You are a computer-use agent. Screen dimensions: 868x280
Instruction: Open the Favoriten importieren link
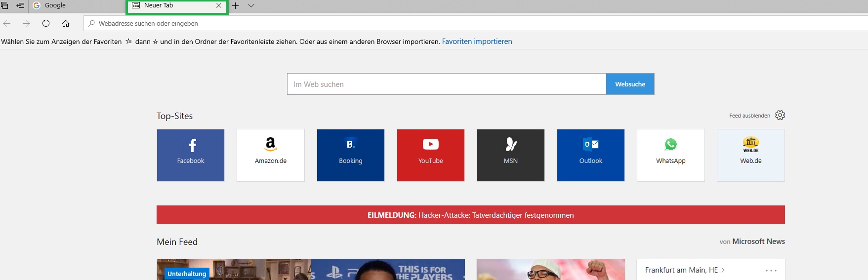(477, 41)
